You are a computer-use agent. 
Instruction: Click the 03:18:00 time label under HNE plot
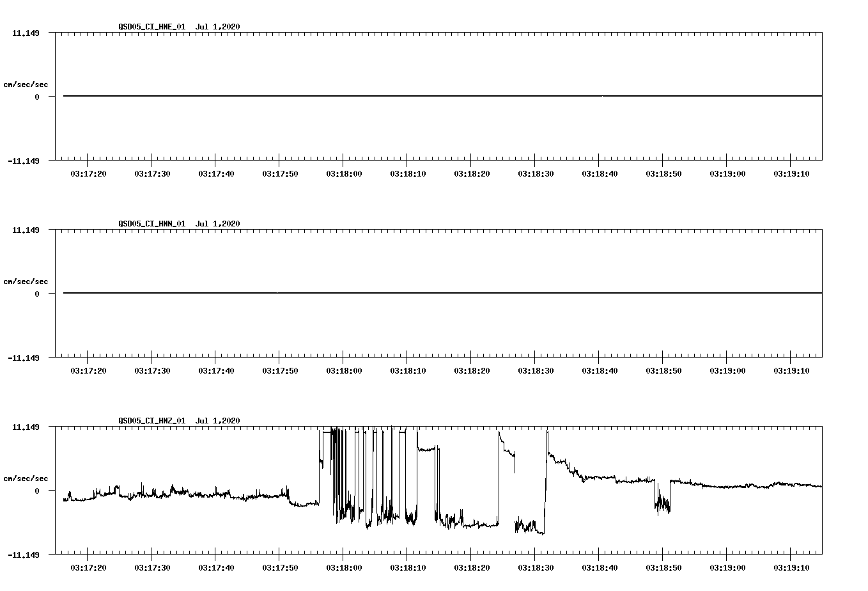point(344,174)
